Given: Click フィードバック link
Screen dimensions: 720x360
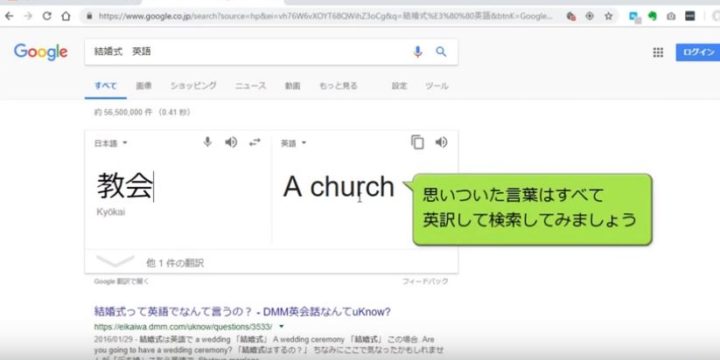Looking at the screenshot, I should coord(425,281).
